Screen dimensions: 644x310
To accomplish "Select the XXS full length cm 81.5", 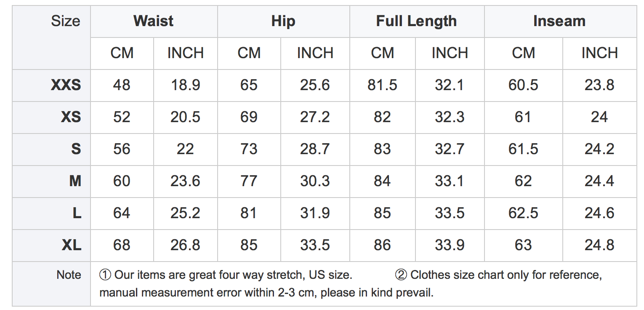I will (x=382, y=85).
